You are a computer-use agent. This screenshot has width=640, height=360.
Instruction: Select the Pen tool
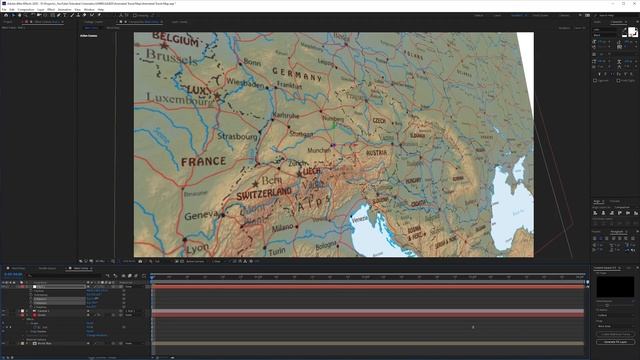58,15
